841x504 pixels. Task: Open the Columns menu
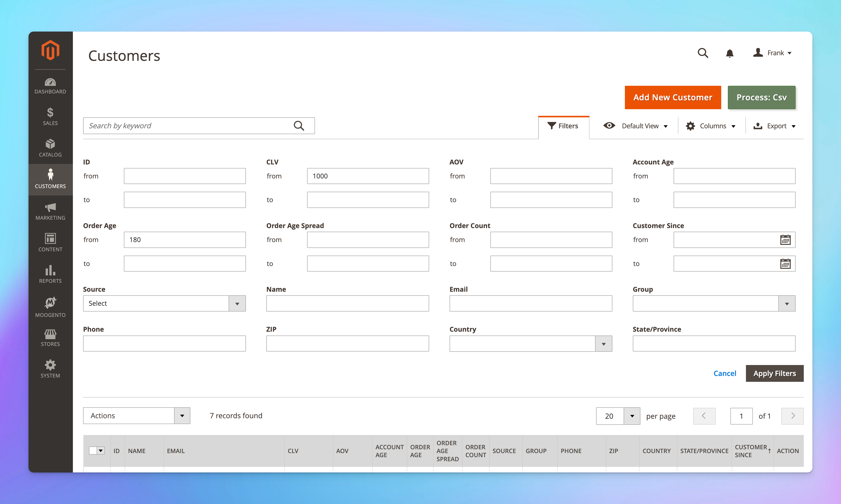coord(711,126)
